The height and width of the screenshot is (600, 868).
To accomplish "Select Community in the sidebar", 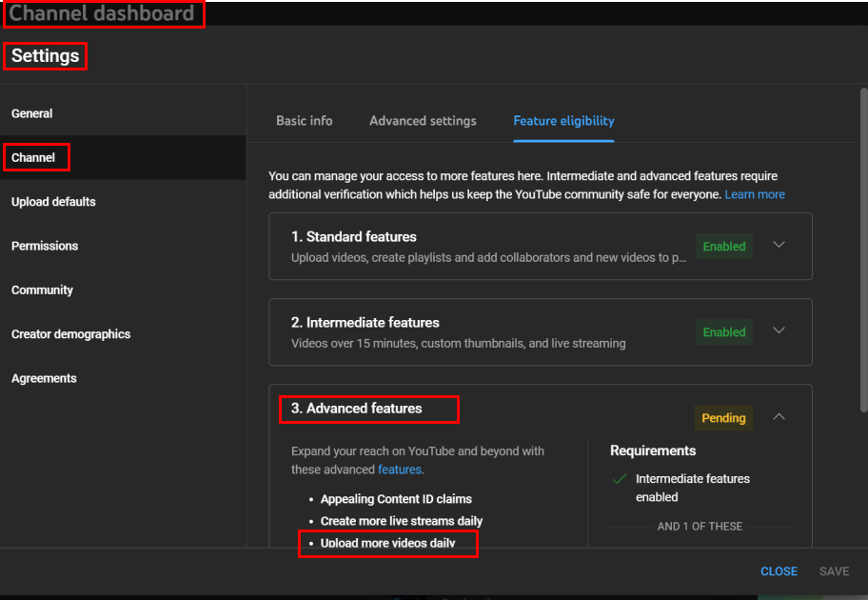I will coord(42,290).
